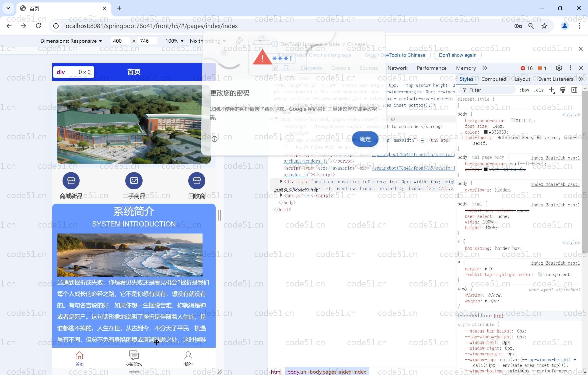Screen dimensions: 588x375
Task: Click the campus building banner image
Action: 134,124
